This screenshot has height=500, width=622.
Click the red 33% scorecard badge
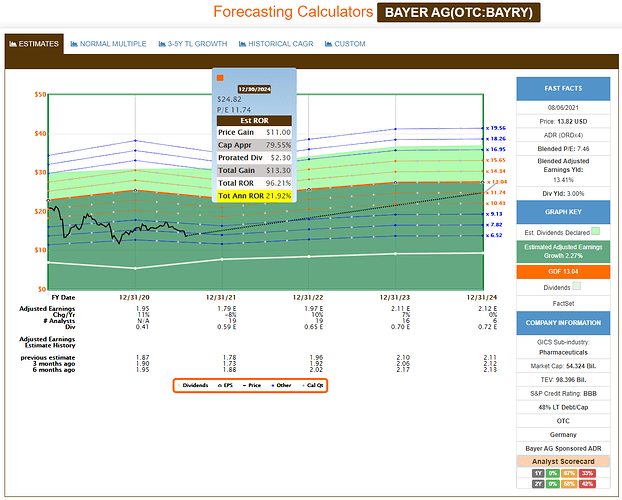point(587,473)
